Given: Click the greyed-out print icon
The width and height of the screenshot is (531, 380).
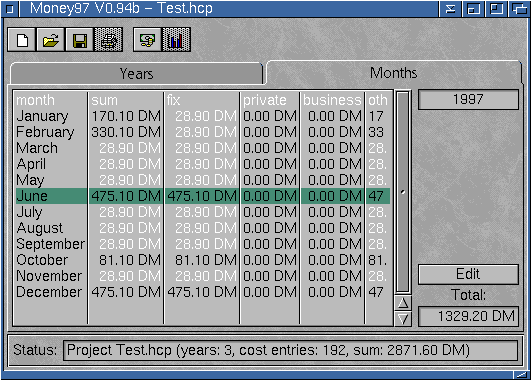Looking at the screenshot, I should [x=108, y=40].
